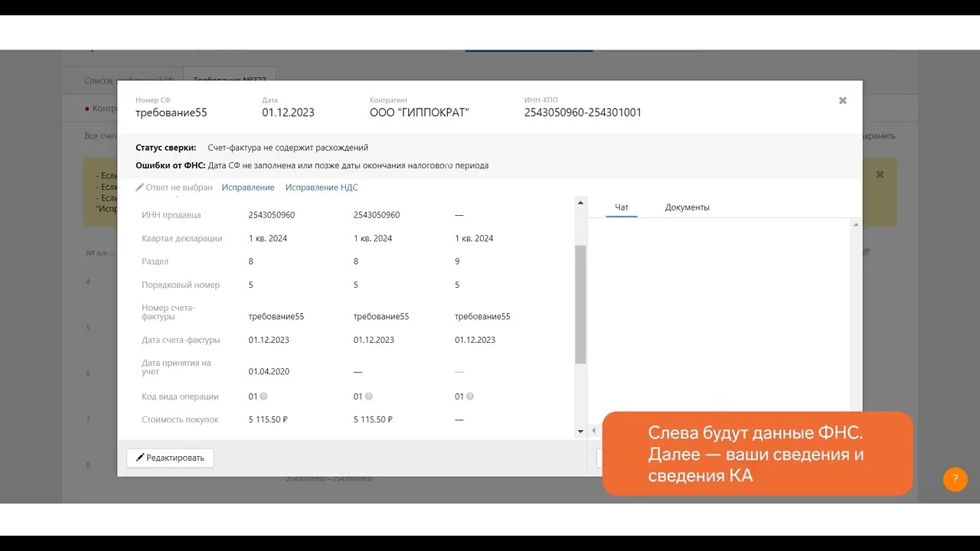Click the Редактировать button
The height and width of the screenshot is (551, 980).
click(170, 458)
